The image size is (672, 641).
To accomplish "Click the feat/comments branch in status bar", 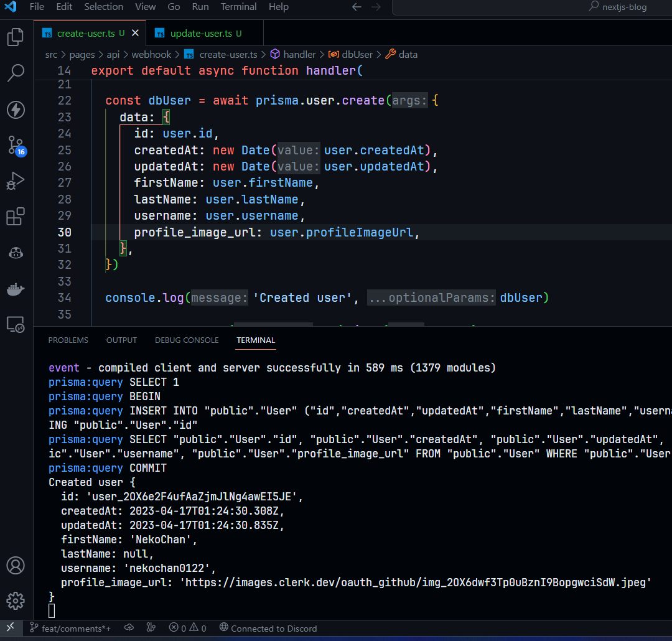I will coord(70,628).
